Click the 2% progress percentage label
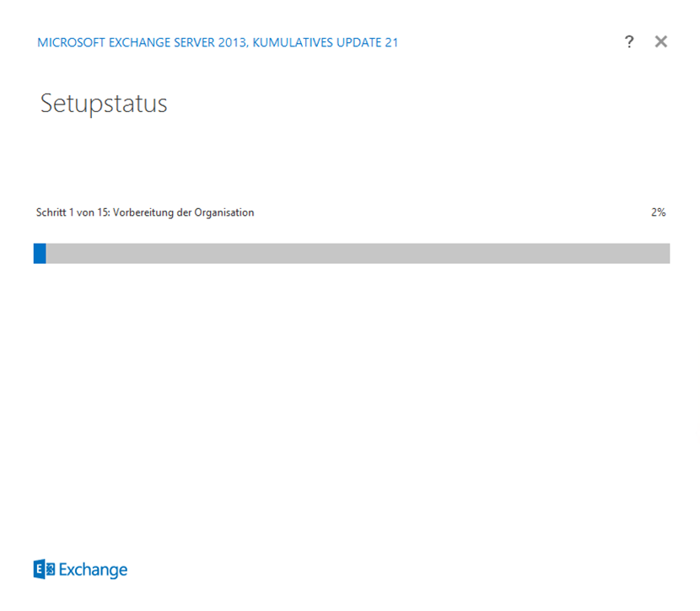 point(658,212)
